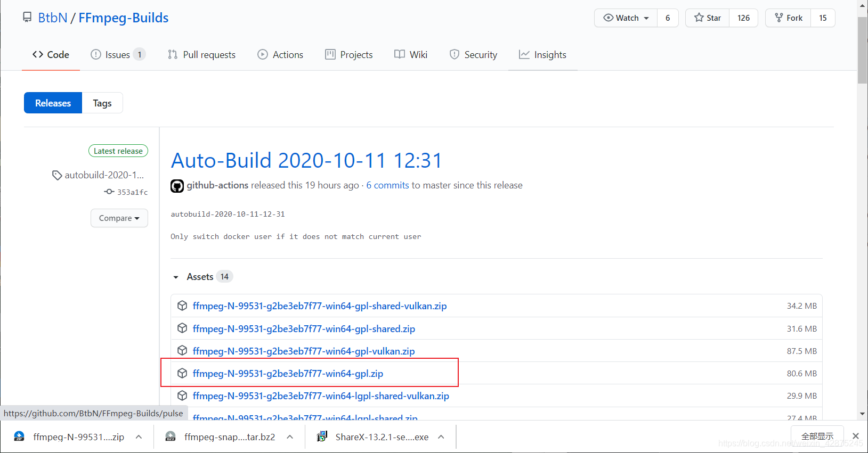Download ffmpeg win64-gpl-shared-vulkan.zip

coord(320,306)
